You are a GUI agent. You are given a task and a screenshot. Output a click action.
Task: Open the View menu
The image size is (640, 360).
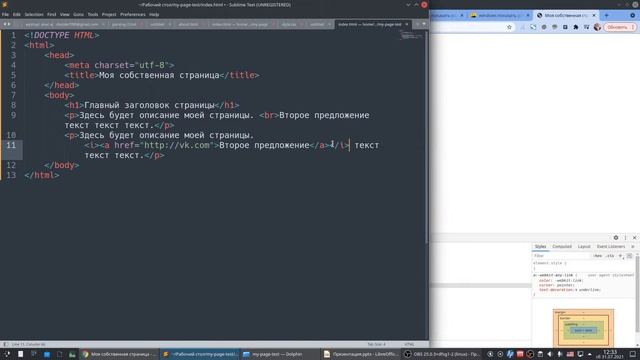(x=64, y=14)
